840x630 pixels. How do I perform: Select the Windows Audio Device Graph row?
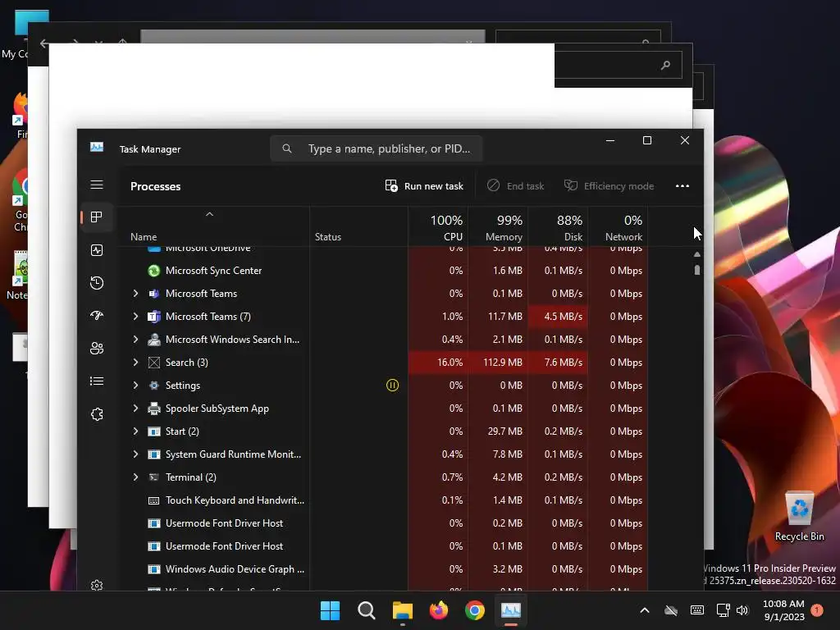click(x=382, y=569)
